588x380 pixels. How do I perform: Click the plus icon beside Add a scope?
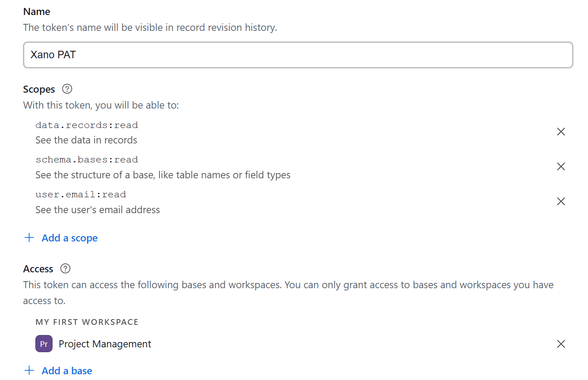point(29,238)
